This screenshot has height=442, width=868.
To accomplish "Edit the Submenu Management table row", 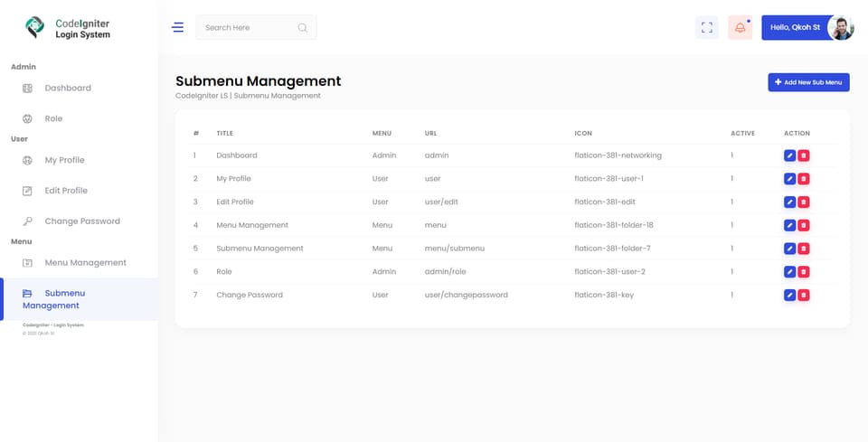I will pyautogui.click(x=790, y=249).
